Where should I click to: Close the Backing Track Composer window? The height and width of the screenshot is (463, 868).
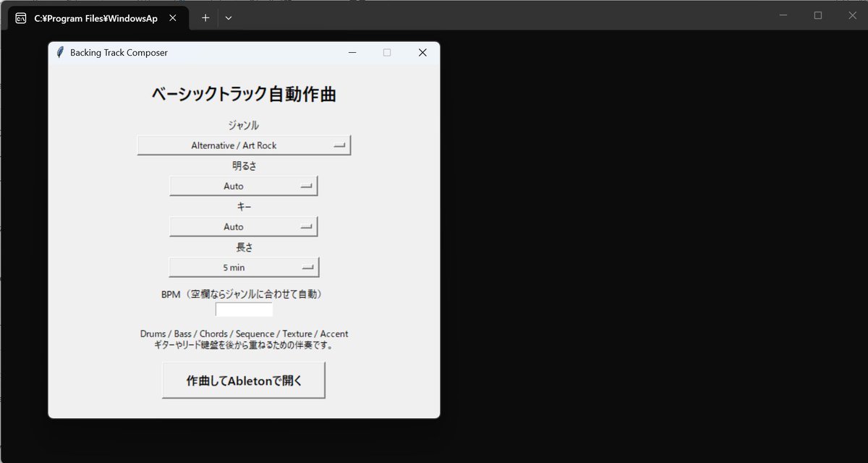[422, 53]
